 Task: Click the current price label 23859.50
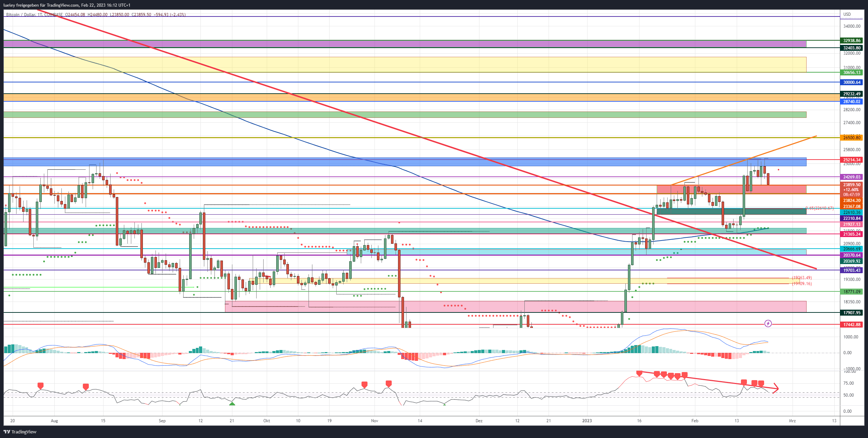[852, 185]
